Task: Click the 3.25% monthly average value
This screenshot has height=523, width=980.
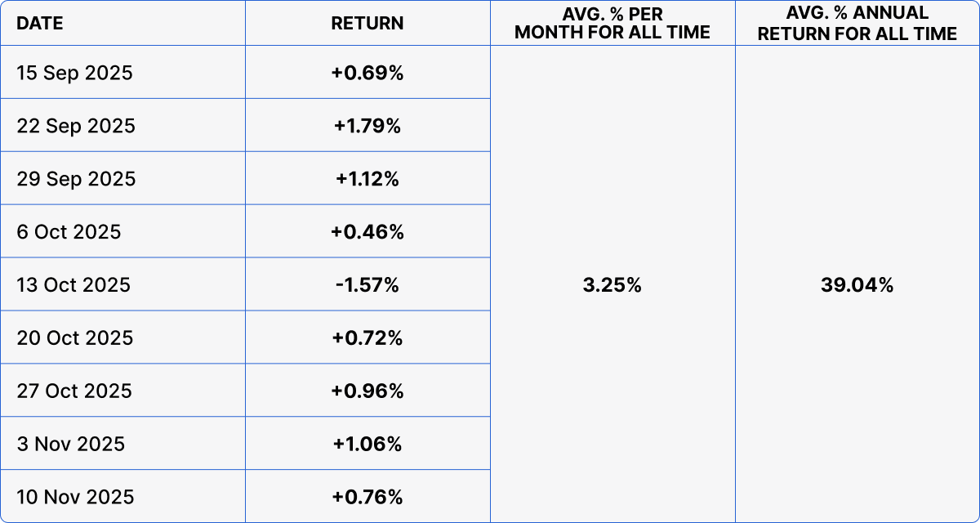Action: (x=612, y=285)
